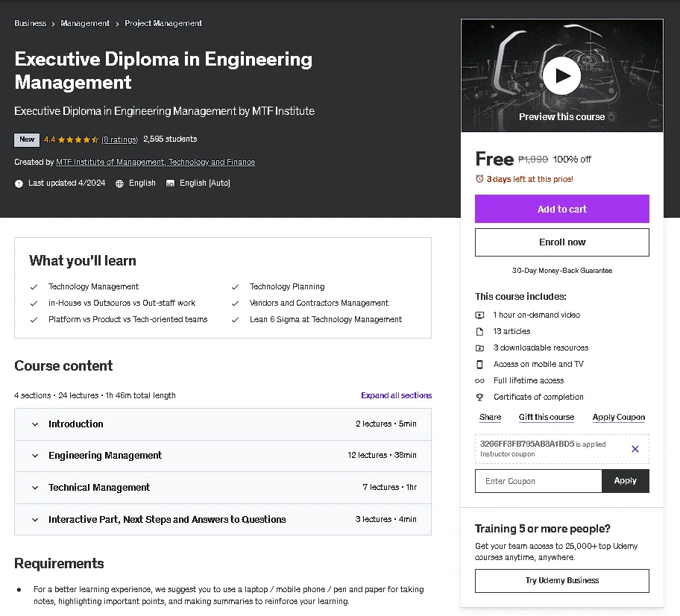The width and height of the screenshot is (680, 616).
Task: Click the 12 lectures • 38min text
Action: (382, 455)
